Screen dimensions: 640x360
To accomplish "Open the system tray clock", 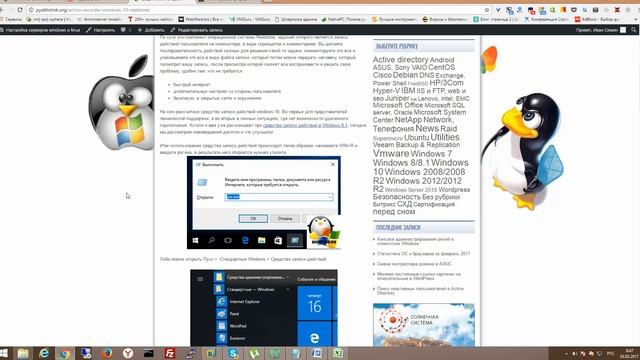I will point(629,353).
